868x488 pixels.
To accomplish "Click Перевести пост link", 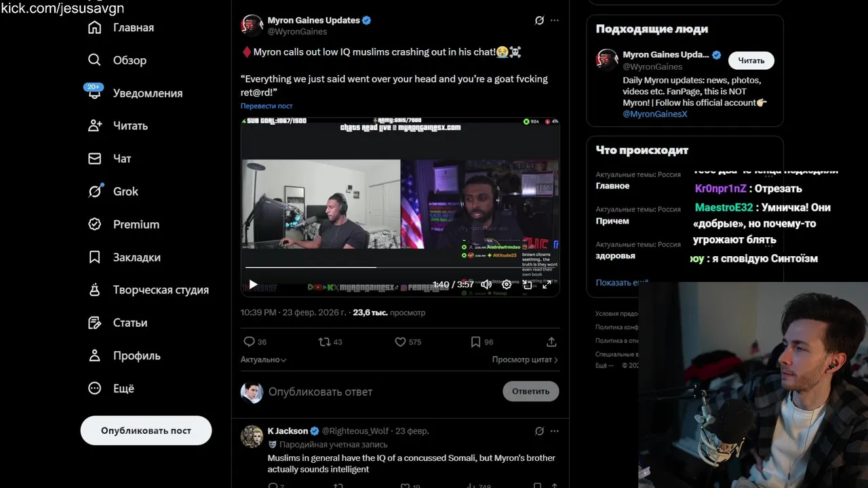I will (267, 106).
